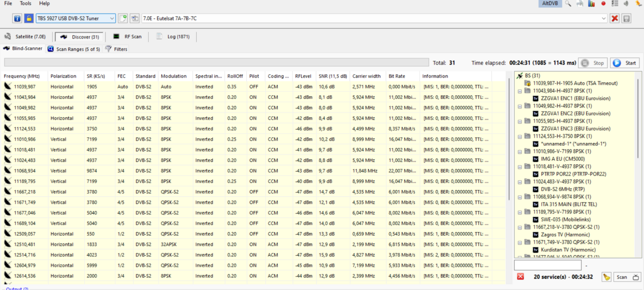Screen dimensions: 644x290
Task: Click the blind scan progress bar
Action: [x=217, y=63]
